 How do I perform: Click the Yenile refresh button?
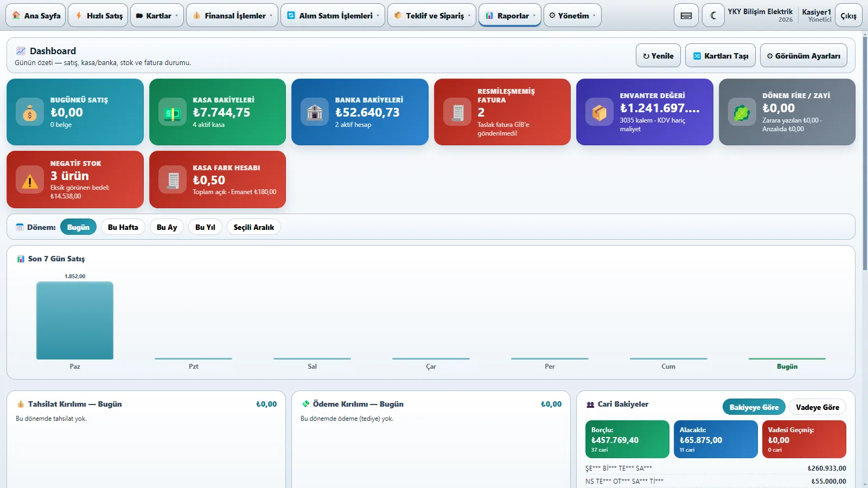(658, 56)
